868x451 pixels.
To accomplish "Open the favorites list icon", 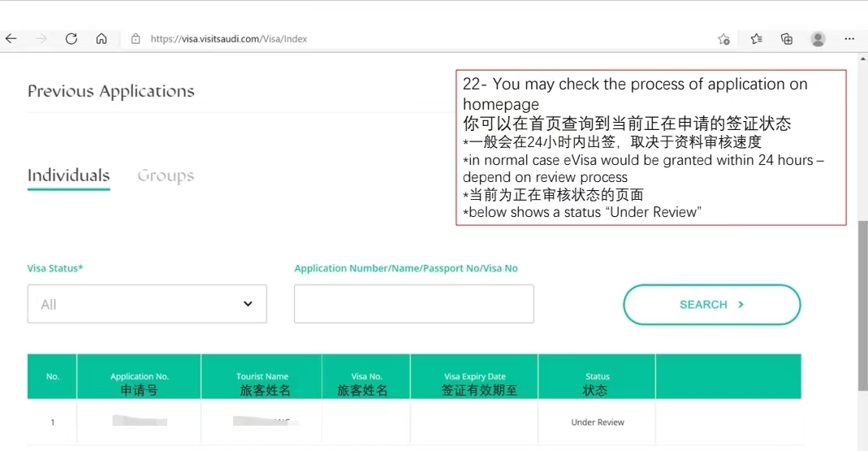I will coord(756,39).
